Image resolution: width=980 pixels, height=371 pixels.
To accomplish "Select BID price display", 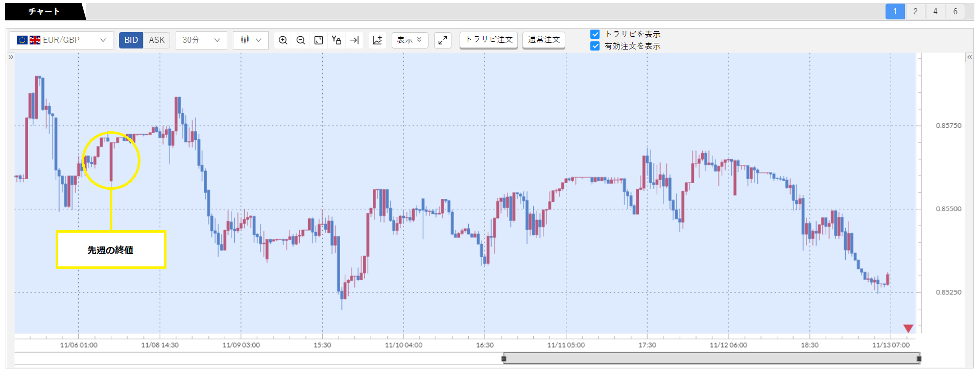I will (x=131, y=40).
